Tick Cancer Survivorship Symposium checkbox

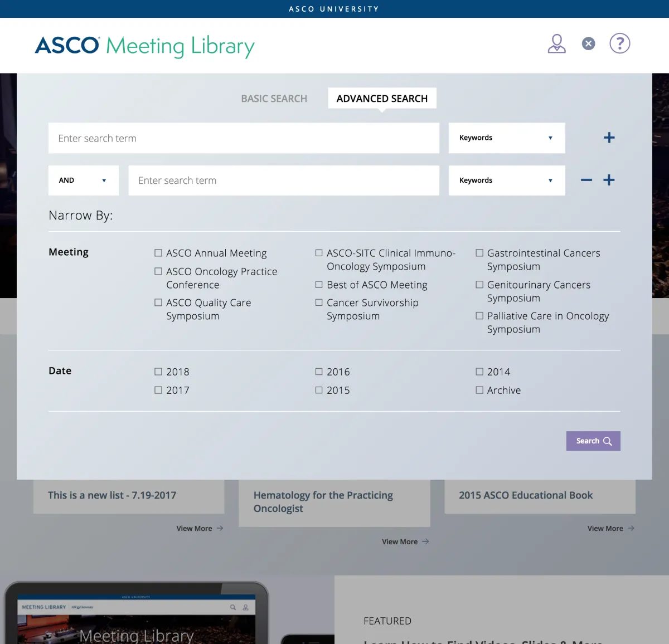[x=319, y=303]
